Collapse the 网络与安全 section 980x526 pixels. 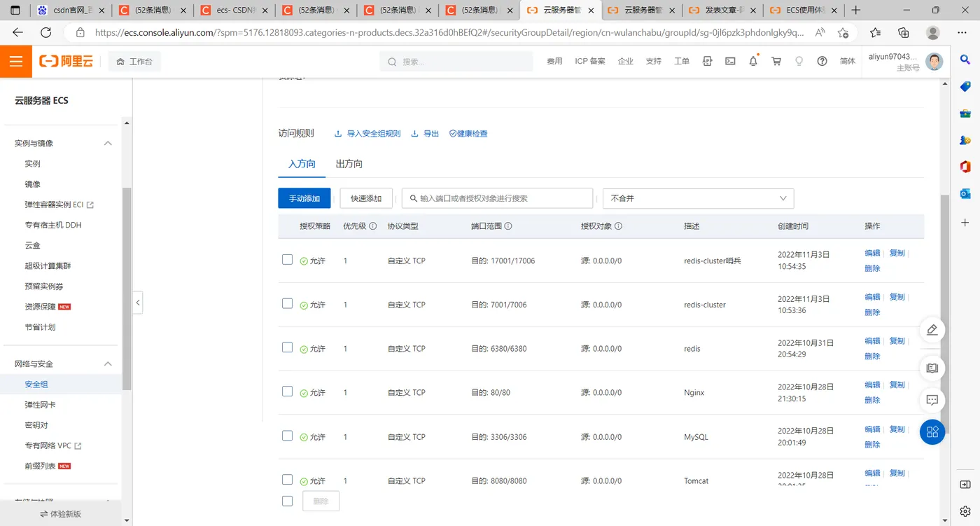click(x=108, y=364)
